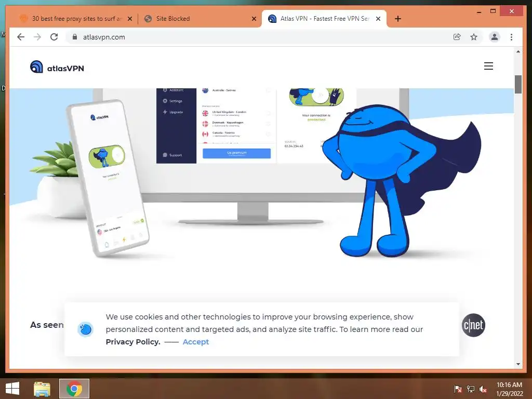Open the Action Center flag tray icon
The image size is (532, 399).
click(x=458, y=389)
